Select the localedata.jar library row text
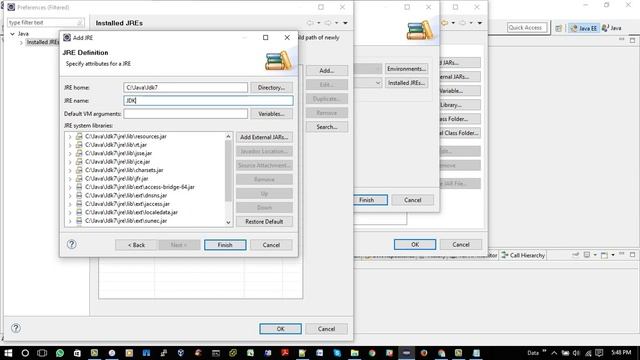This screenshot has height=360, width=640. 131,212
